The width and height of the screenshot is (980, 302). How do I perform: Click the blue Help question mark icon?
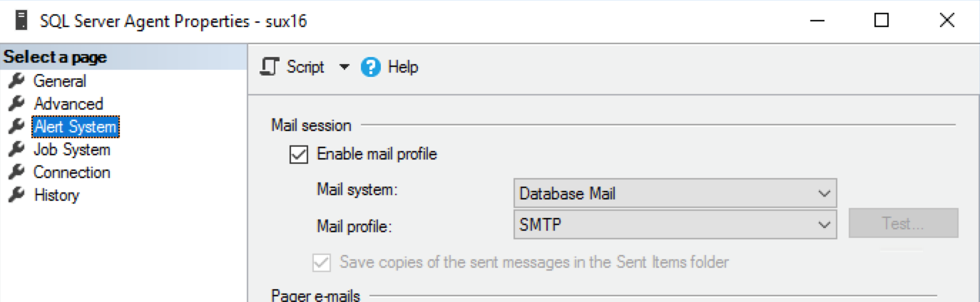(x=371, y=68)
